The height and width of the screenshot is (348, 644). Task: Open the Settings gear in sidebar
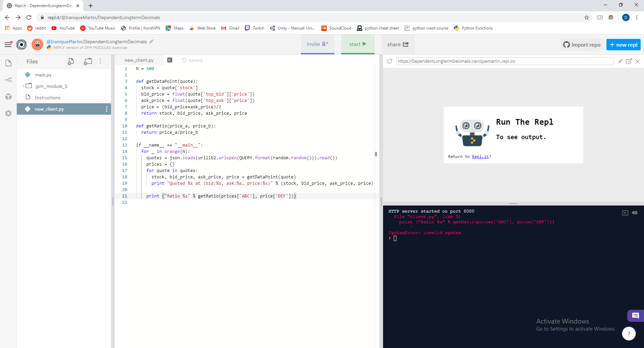[8, 113]
